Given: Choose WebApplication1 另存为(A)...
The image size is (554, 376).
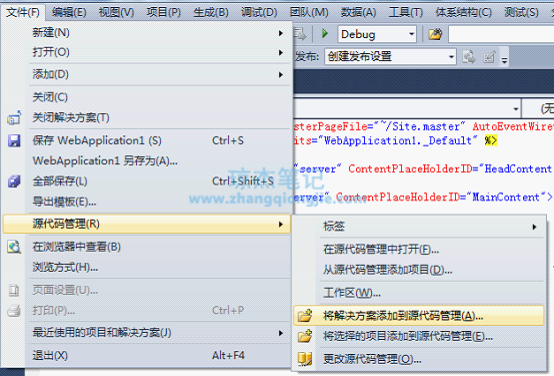Looking at the screenshot, I should (146, 161).
